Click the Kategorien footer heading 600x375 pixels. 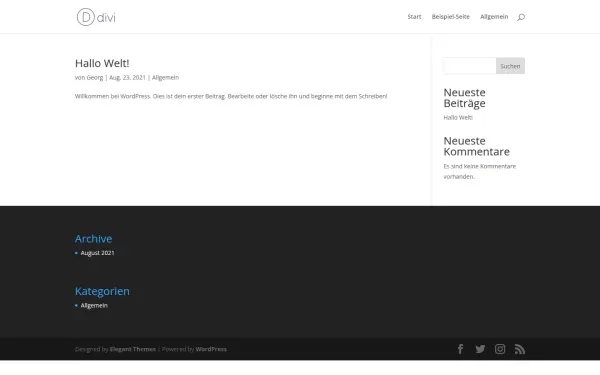click(102, 291)
